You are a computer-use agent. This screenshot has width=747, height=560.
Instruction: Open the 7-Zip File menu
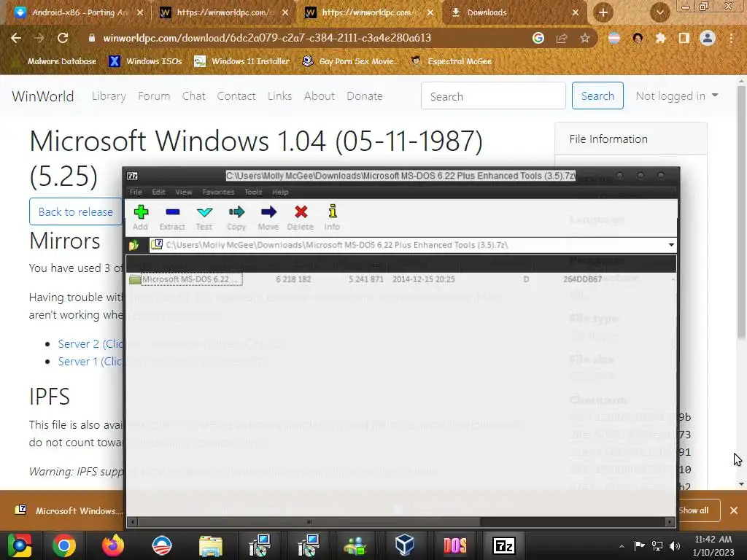pyautogui.click(x=136, y=192)
